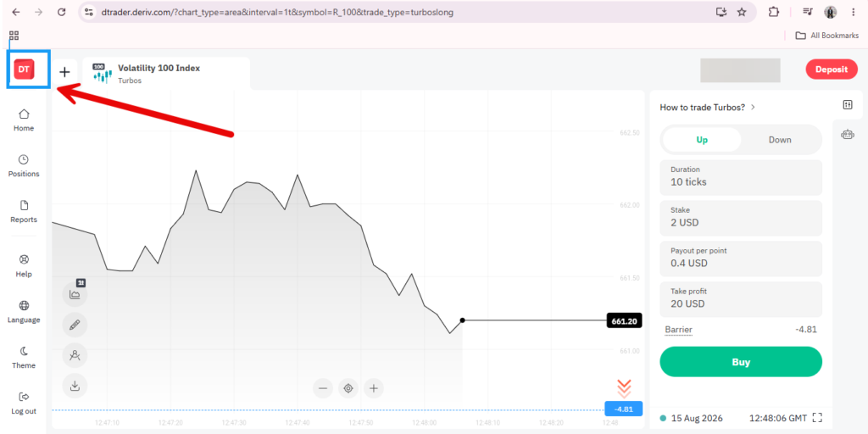The width and height of the screenshot is (868, 434).
Task: Open media control icon in browser toolbar
Action: (x=808, y=12)
